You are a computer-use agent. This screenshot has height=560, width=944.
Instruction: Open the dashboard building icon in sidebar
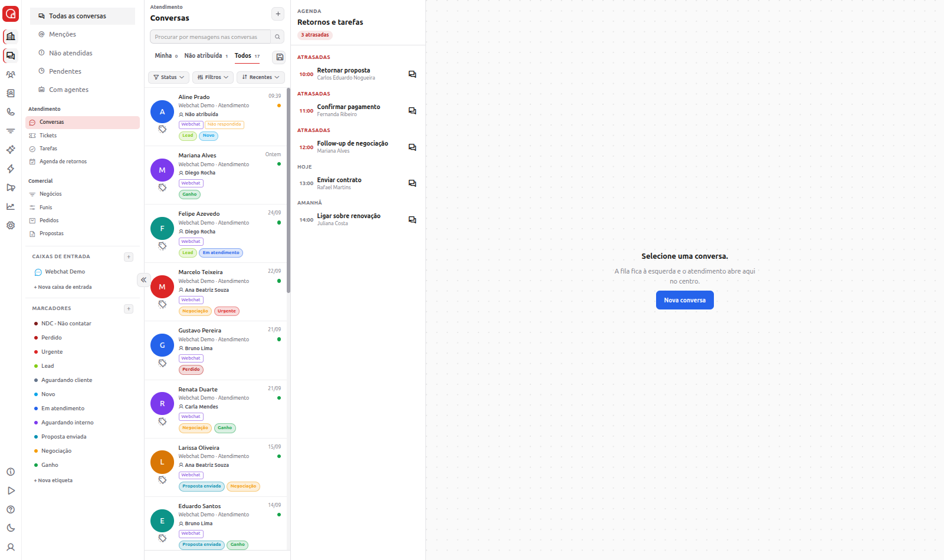pos(11,37)
